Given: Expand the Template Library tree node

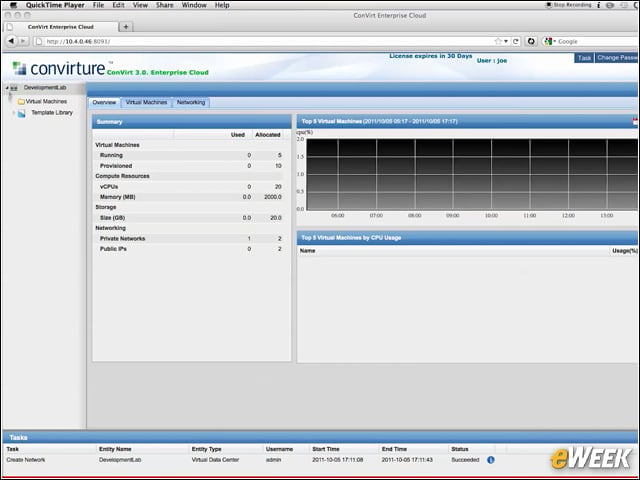Looking at the screenshot, I should tap(13, 113).
